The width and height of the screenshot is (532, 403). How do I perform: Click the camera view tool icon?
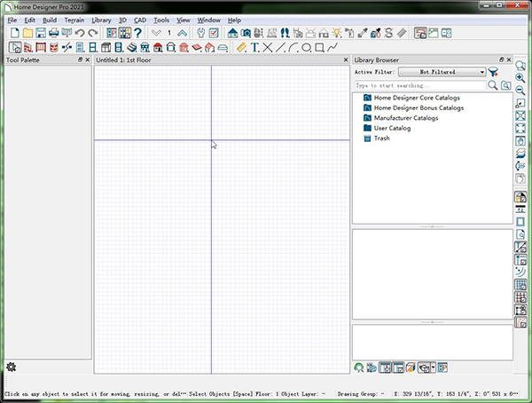(246, 33)
